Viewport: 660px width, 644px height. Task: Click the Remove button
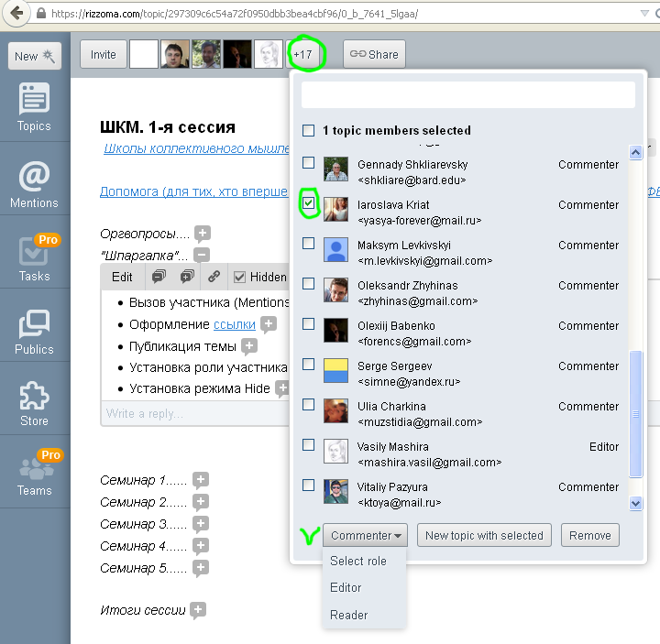point(589,536)
